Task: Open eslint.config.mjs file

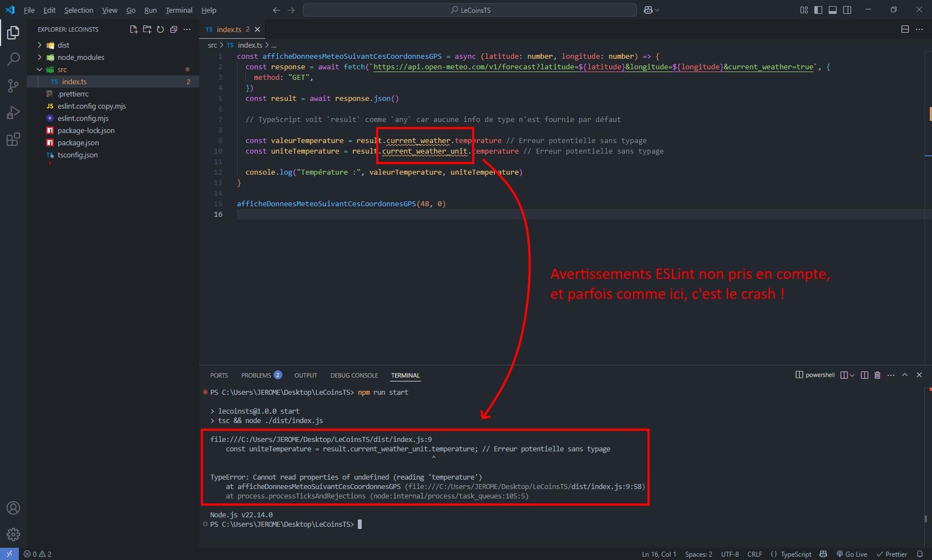Action: 113,118
